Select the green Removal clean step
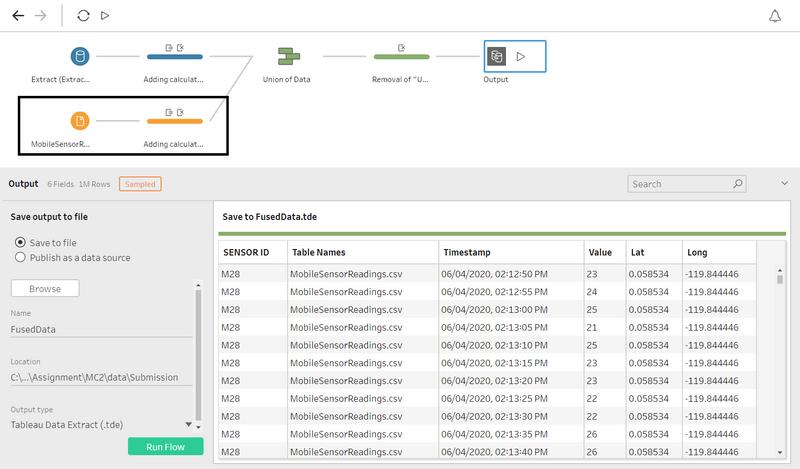Image resolution: width=800 pixels, height=469 pixels. (x=402, y=57)
